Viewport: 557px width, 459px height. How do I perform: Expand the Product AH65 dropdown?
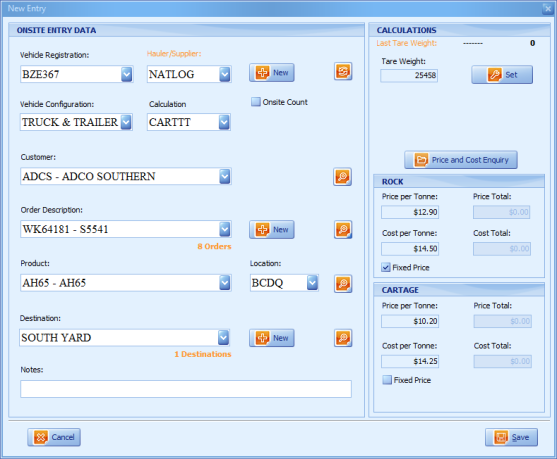click(x=225, y=283)
